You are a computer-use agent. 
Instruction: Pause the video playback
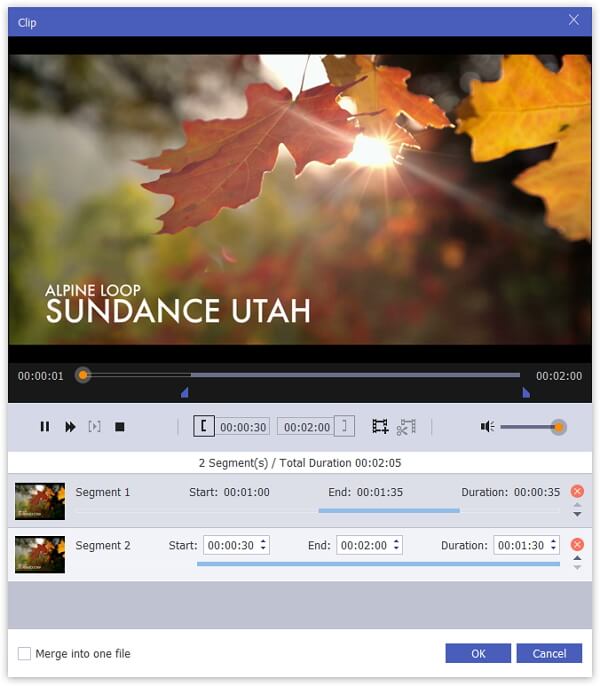pos(45,427)
